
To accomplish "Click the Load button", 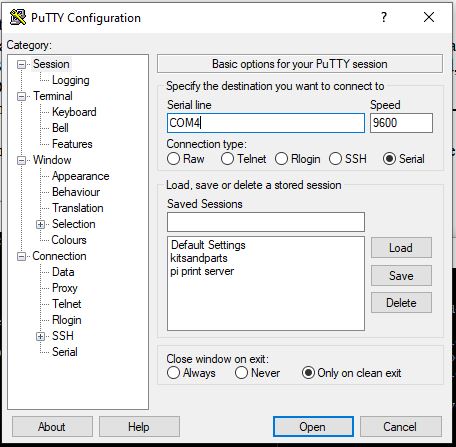I will 401,248.
